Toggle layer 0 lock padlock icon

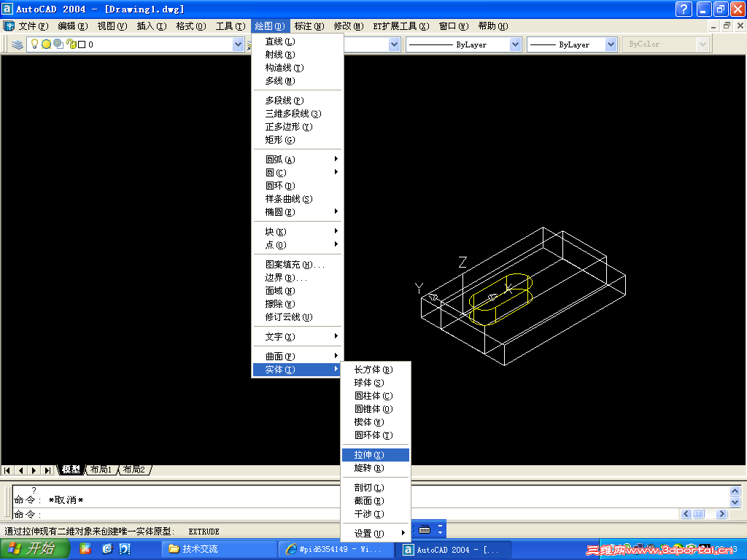tap(71, 44)
